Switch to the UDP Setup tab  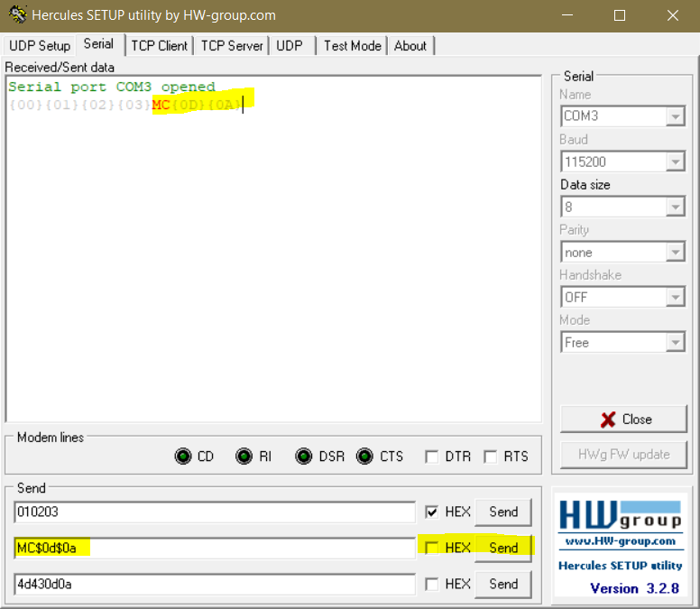tap(40, 45)
